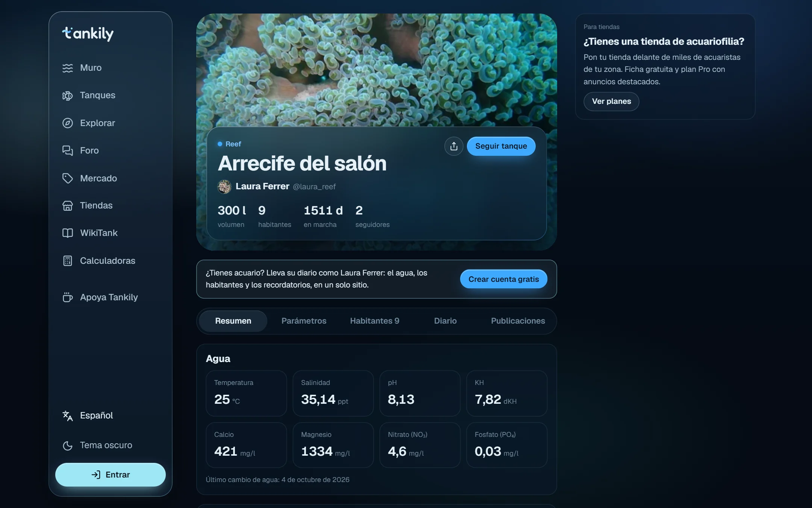Click Ver planes button
812x508 pixels.
pos(611,102)
